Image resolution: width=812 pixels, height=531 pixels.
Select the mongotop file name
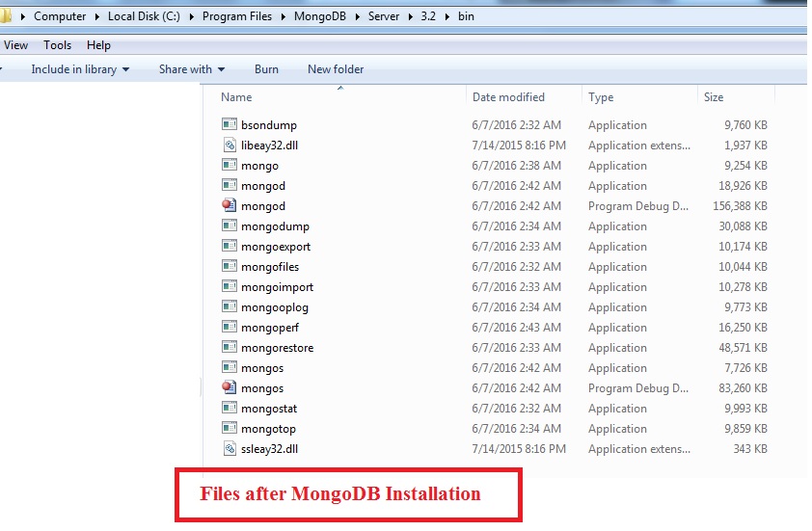coord(268,429)
